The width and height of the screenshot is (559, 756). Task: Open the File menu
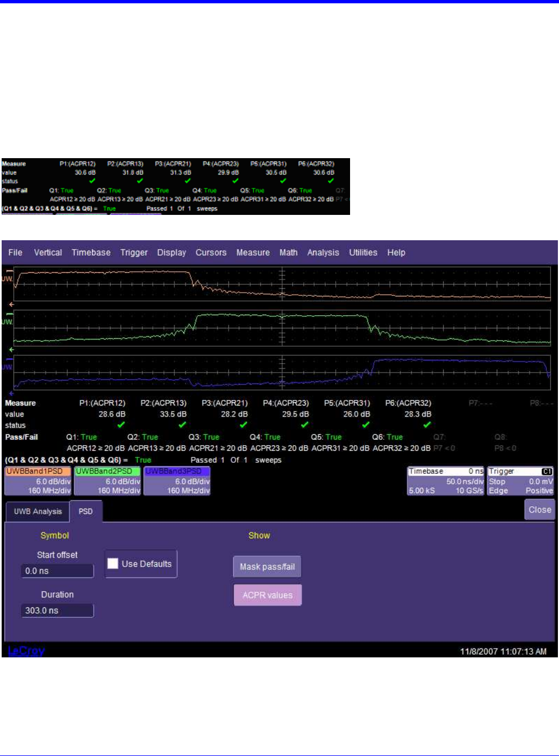(15, 252)
